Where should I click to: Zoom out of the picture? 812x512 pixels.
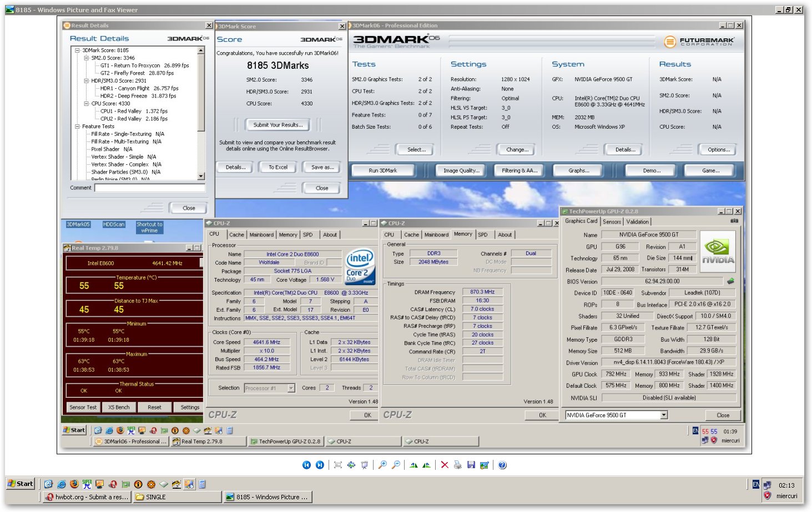pos(396,465)
